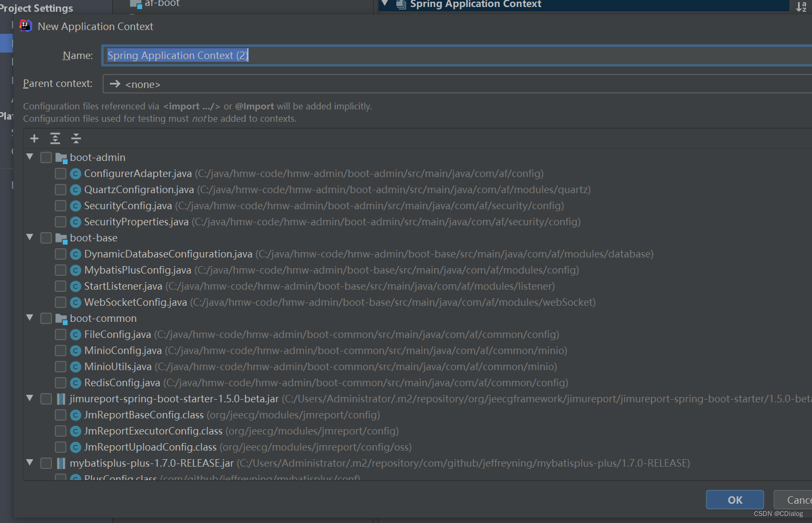Tick the SecurityConfig.java checkbox

click(61, 206)
